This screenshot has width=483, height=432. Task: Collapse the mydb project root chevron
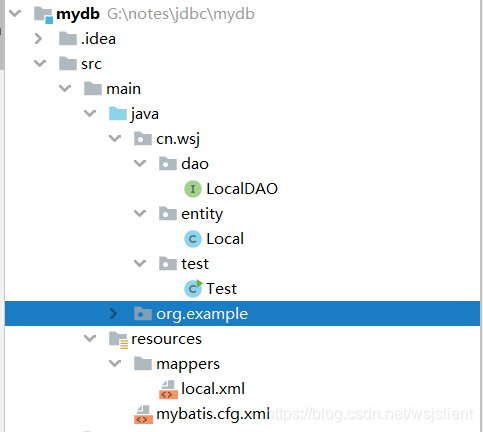point(15,14)
